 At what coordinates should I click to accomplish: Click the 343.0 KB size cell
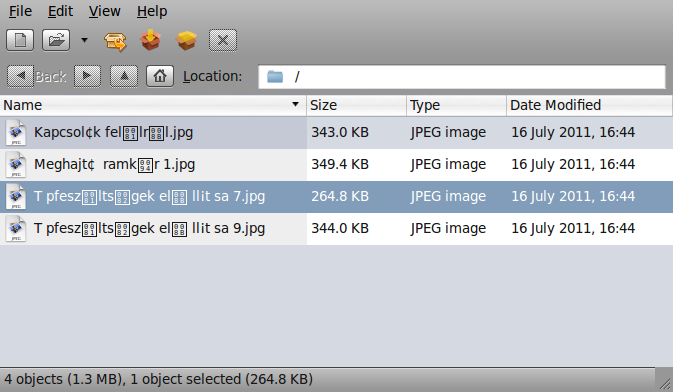coord(340,132)
